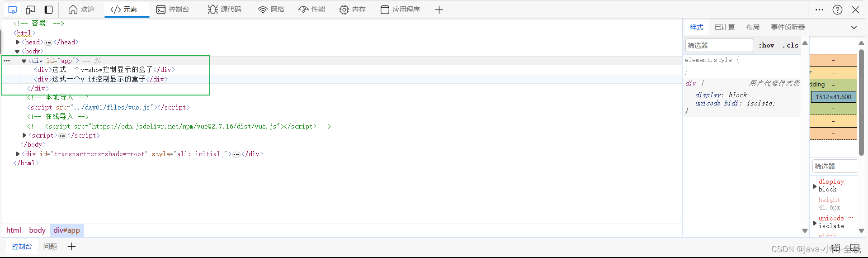Click the body breadcrumb
Screen dimensions: 868x258
[x=37, y=230]
